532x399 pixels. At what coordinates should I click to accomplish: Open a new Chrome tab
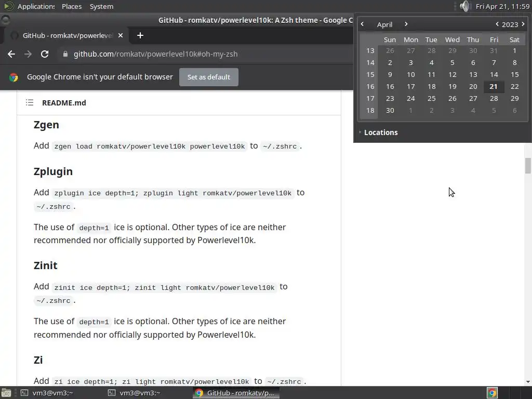coord(140,35)
